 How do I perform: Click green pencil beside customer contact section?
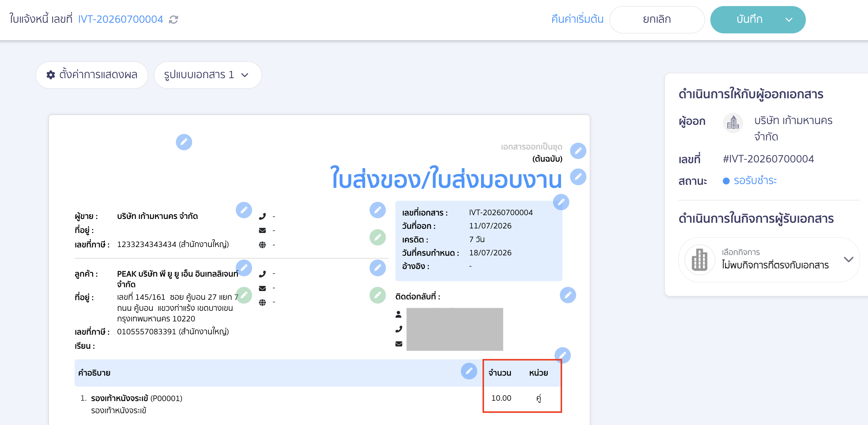tap(378, 295)
